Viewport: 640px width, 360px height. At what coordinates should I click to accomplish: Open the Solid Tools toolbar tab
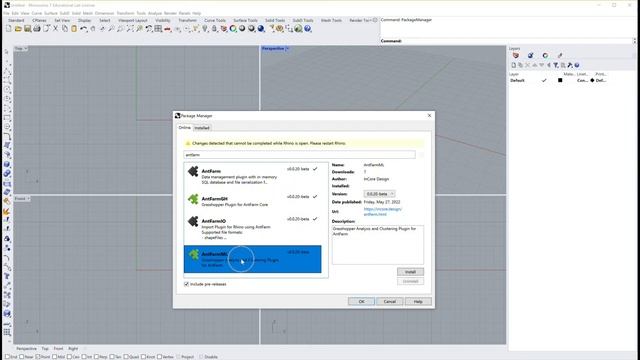[x=275, y=20]
